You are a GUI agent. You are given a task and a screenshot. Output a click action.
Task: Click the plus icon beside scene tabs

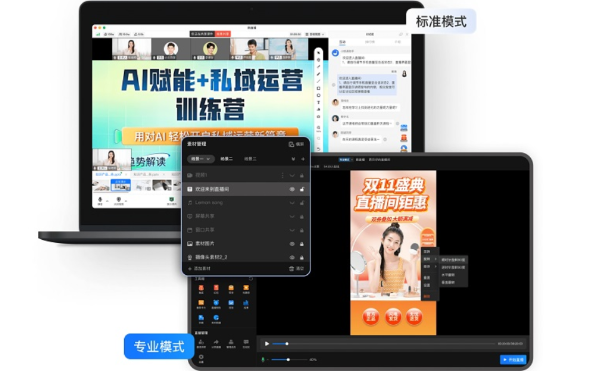[x=303, y=159]
